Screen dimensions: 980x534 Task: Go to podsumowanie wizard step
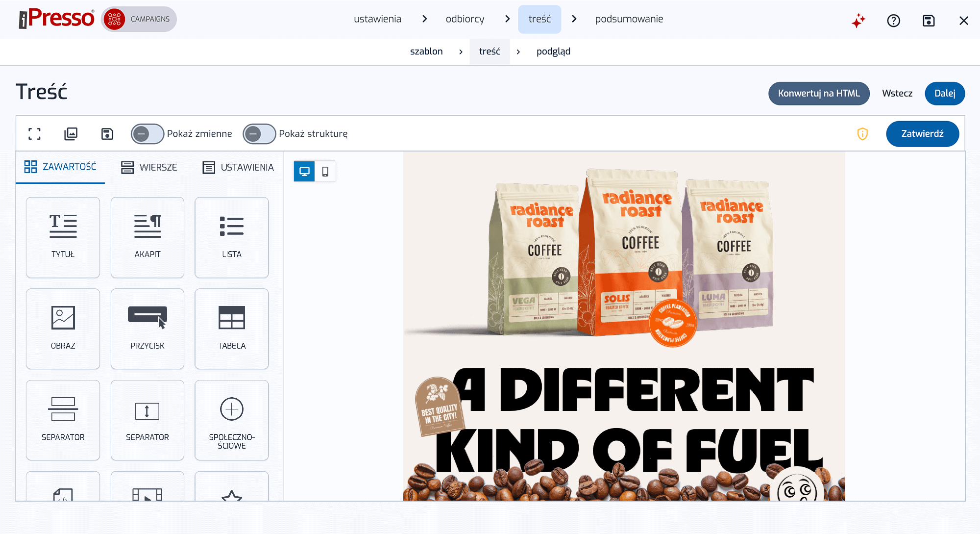tap(629, 19)
